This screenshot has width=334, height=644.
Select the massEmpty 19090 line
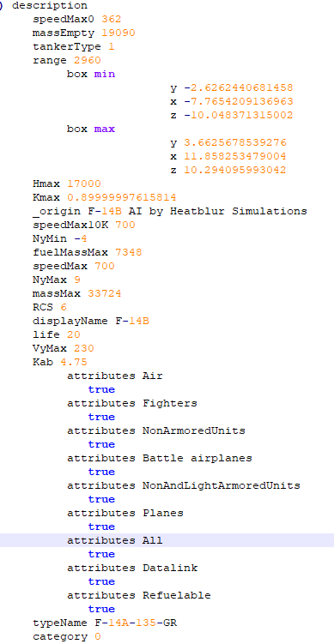pos(84,33)
